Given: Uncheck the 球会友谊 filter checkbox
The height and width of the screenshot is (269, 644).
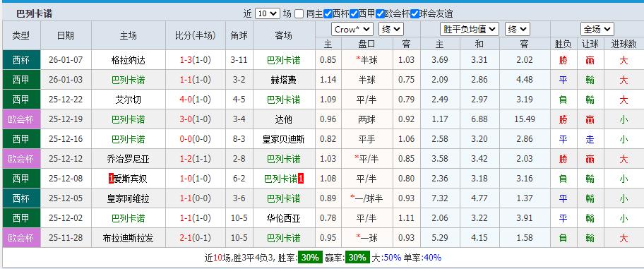Looking at the screenshot, I should (x=415, y=14).
